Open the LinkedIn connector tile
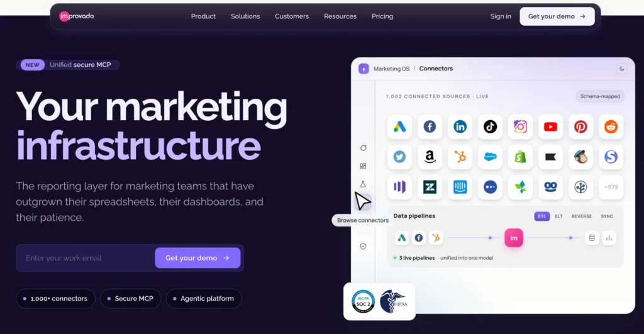 pyautogui.click(x=460, y=126)
